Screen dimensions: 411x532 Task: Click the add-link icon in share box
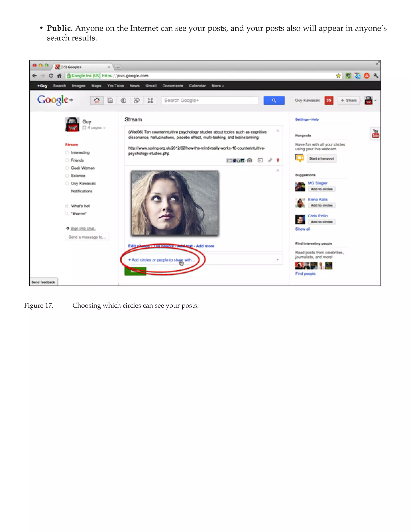[x=270, y=161]
